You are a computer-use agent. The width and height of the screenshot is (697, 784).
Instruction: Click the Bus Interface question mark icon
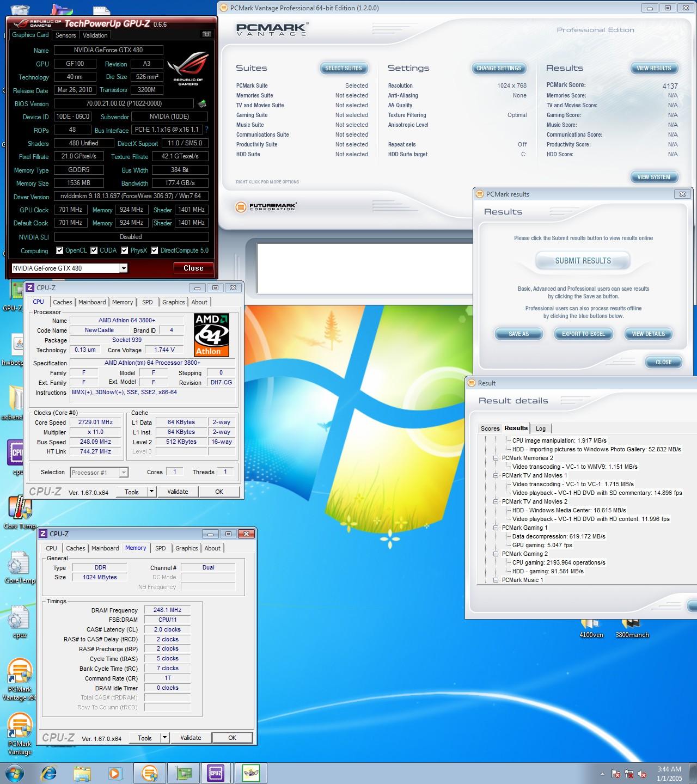coord(206,130)
